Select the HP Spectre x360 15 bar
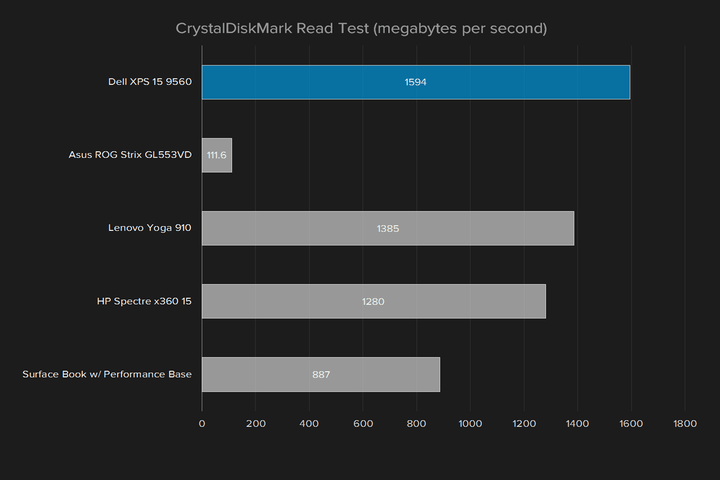The height and width of the screenshot is (480, 720). pyautogui.click(x=374, y=301)
